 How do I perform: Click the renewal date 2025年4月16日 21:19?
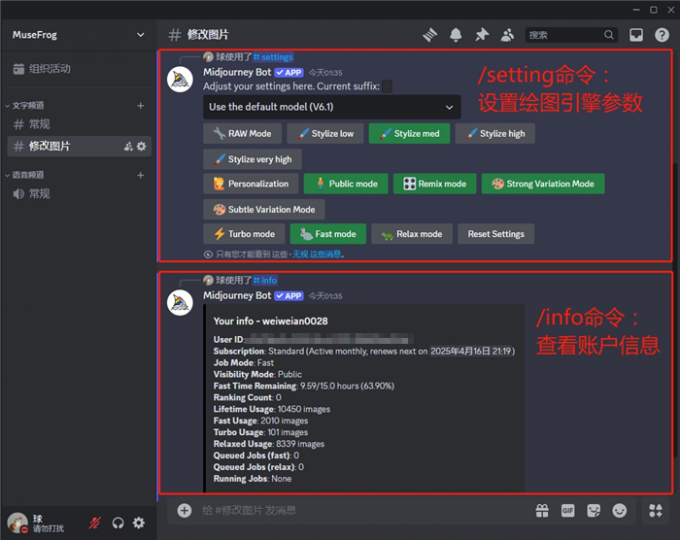[471, 351]
